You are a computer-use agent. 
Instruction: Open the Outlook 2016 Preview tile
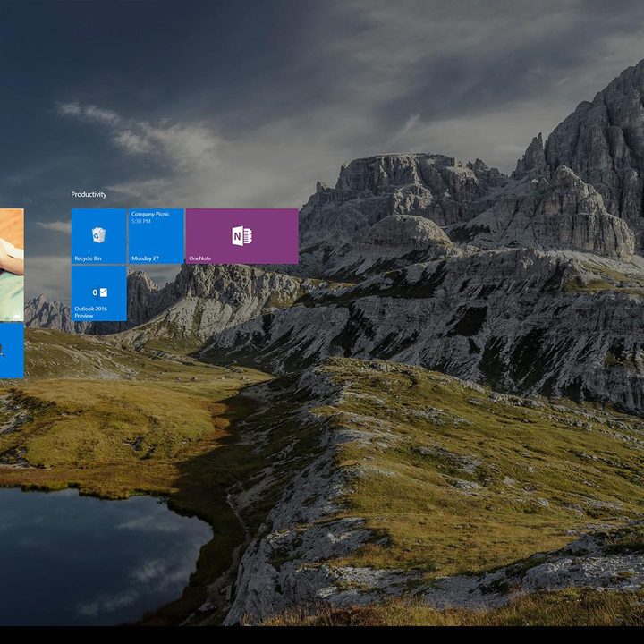click(x=99, y=293)
